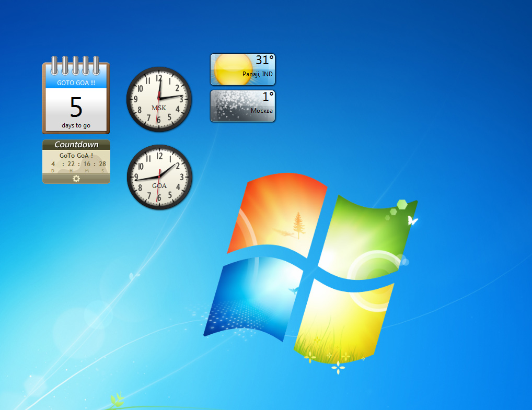Image resolution: width=532 pixels, height=410 pixels.
Task: Click the countdown hours value 22
Action: [71, 164]
